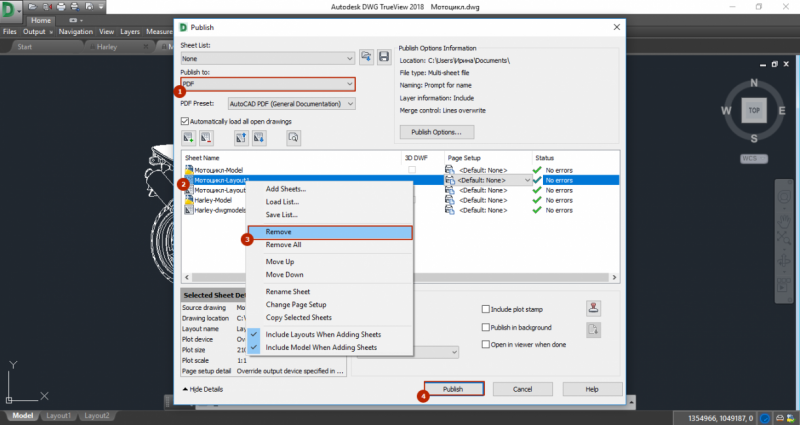The height and width of the screenshot is (425, 800).
Task: Click the Open file icon in quick access toolbar
Action: tap(32, 7)
